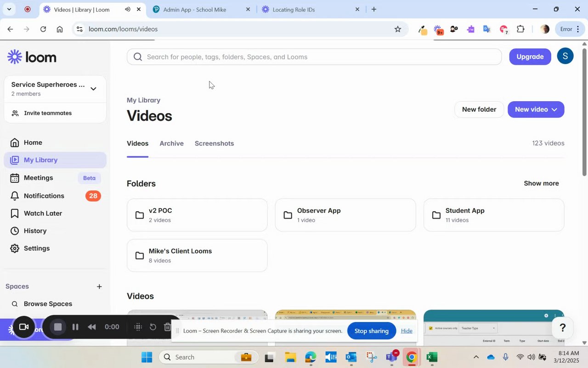Screen dimensions: 588x368
Task: Click the Loom logo in the sidebar
Action: coord(32,57)
